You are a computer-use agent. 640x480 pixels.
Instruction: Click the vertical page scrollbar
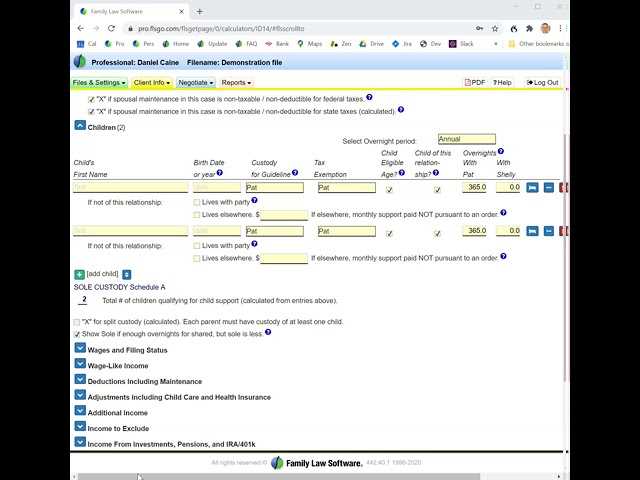click(x=565, y=257)
